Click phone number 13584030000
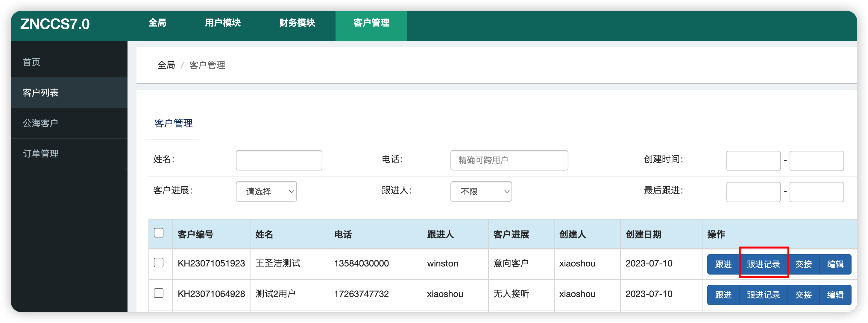 pos(361,263)
